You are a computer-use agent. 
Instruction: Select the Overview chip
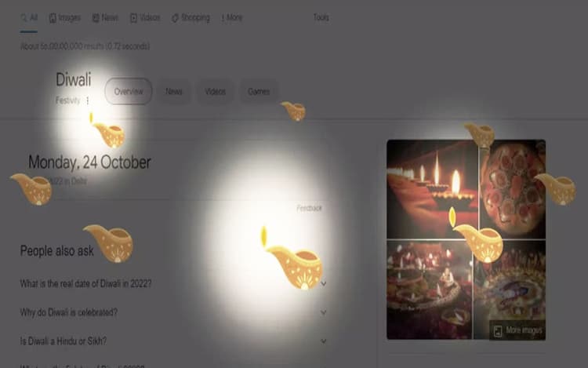tap(129, 91)
